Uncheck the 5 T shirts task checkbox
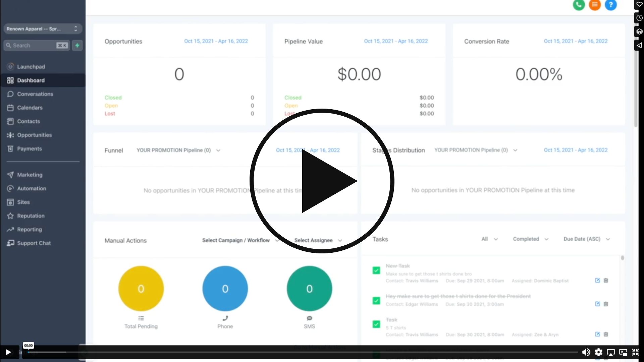This screenshot has height=362, width=644. (x=376, y=324)
